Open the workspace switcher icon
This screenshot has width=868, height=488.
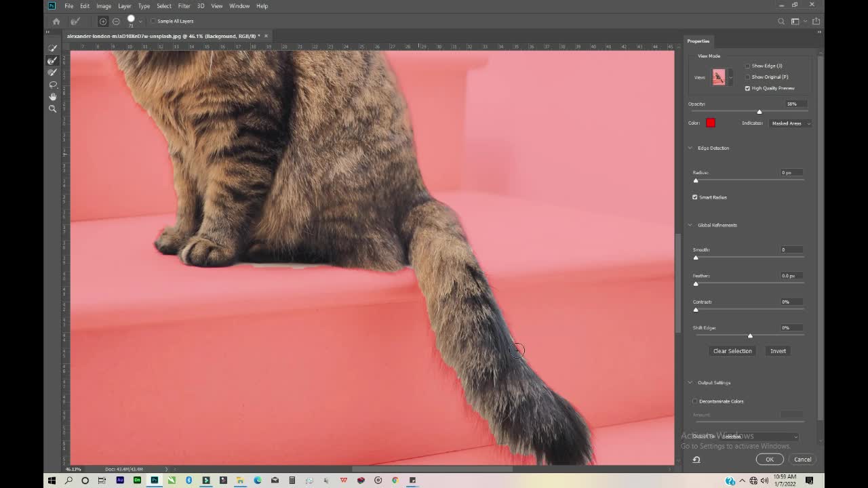(795, 22)
